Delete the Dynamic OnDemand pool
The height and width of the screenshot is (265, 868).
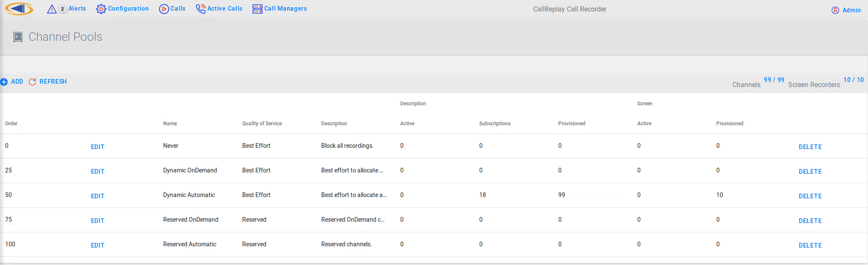click(x=810, y=172)
